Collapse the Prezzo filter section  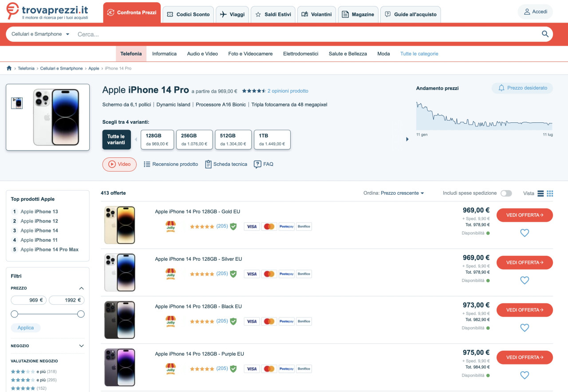point(81,288)
